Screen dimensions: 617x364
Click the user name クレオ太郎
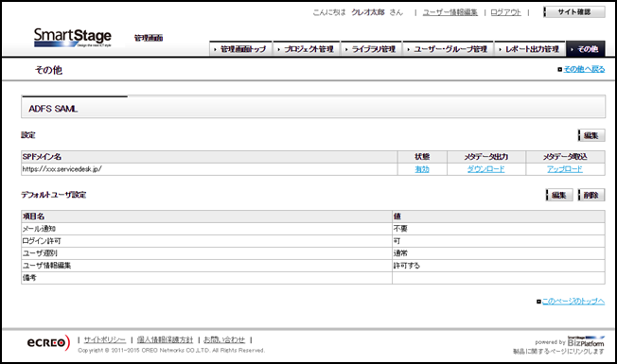368,12
